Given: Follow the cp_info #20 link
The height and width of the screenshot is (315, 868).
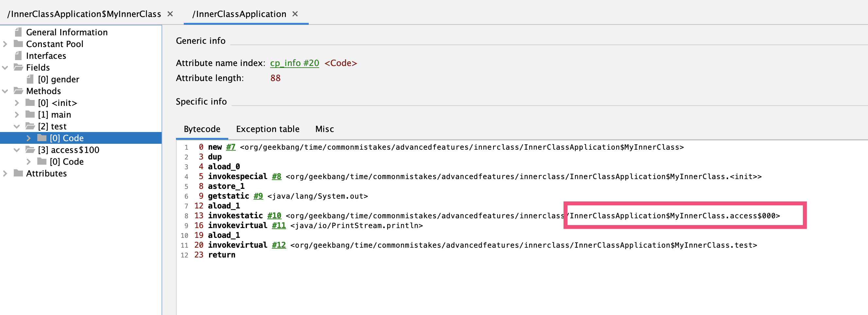Looking at the screenshot, I should click(x=294, y=63).
